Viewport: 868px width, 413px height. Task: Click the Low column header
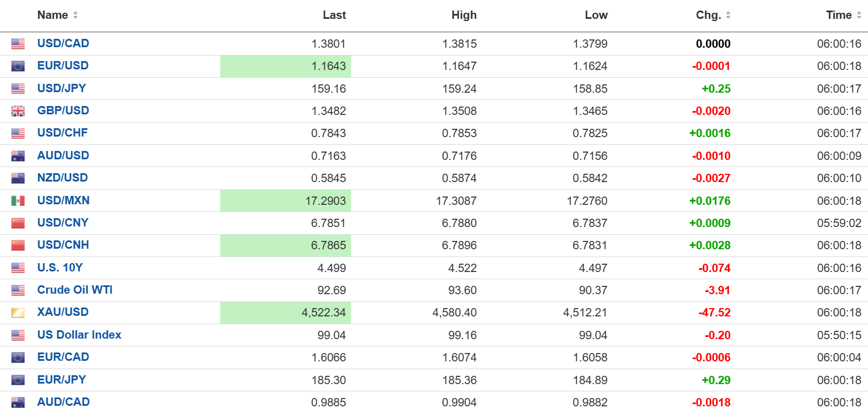596,16
